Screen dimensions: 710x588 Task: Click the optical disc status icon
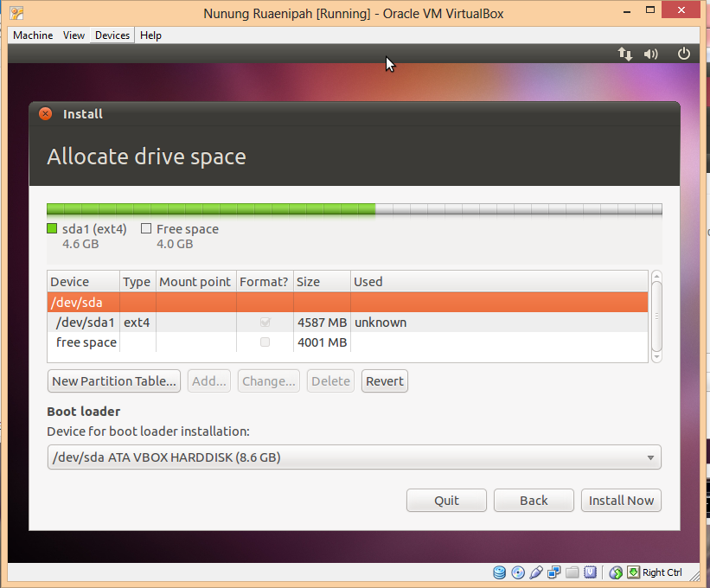(517, 572)
